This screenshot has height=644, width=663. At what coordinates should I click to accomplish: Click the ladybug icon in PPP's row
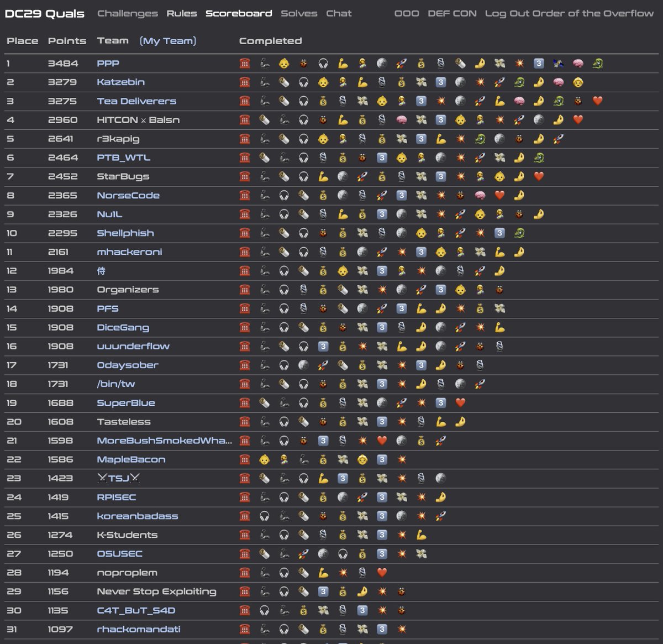coord(303,64)
